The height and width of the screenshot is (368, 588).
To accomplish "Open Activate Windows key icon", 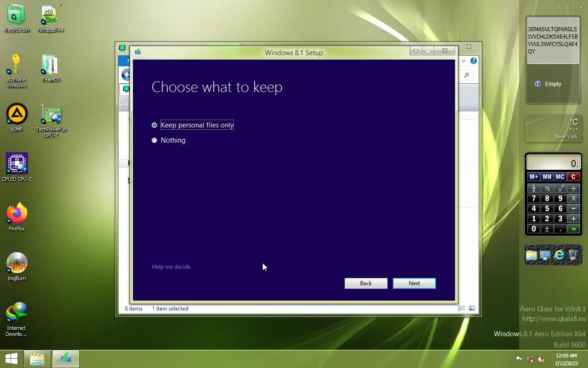I will (17, 71).
